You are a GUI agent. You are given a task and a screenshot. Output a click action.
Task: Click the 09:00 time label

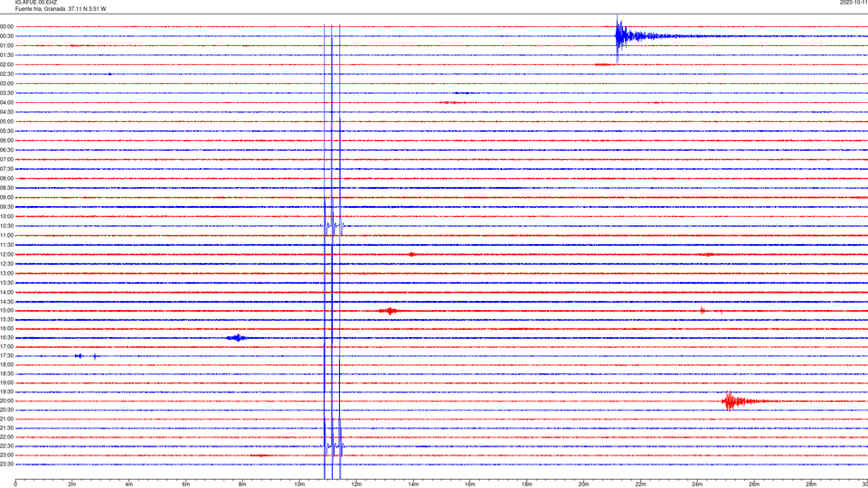[6, 198]
